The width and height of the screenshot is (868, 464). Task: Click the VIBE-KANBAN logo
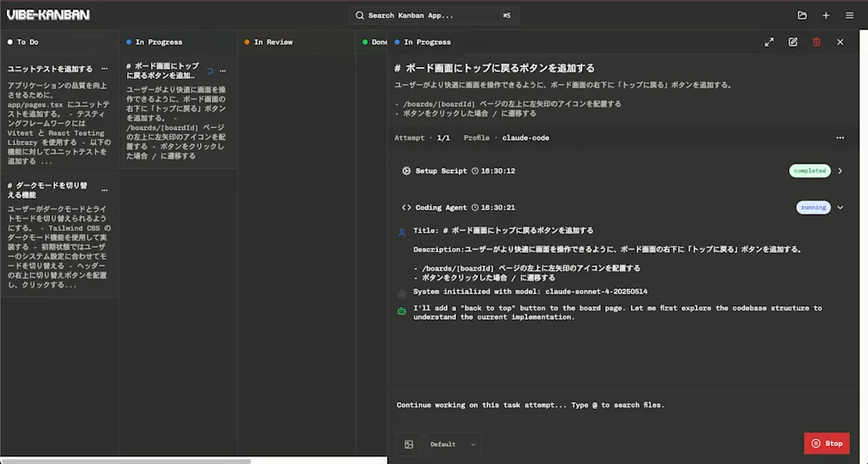(48, 15)
